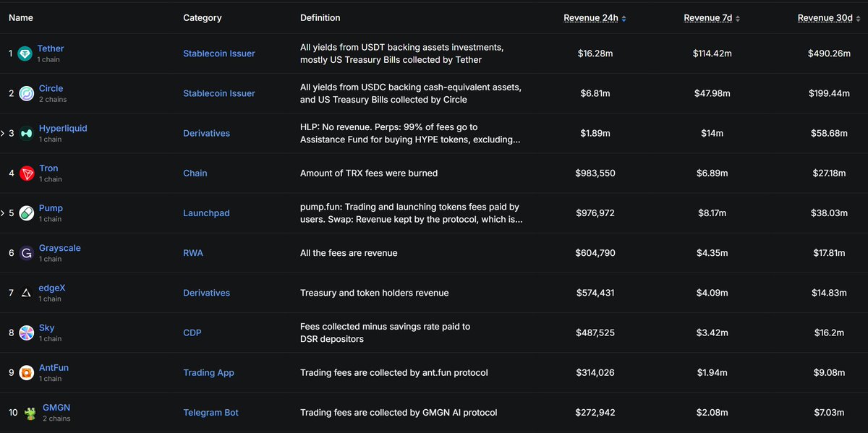This screenshot has width=868, height=433.
Task: Click 'Treasury and token holders revenue' definition
Action: tap(375, 293)
